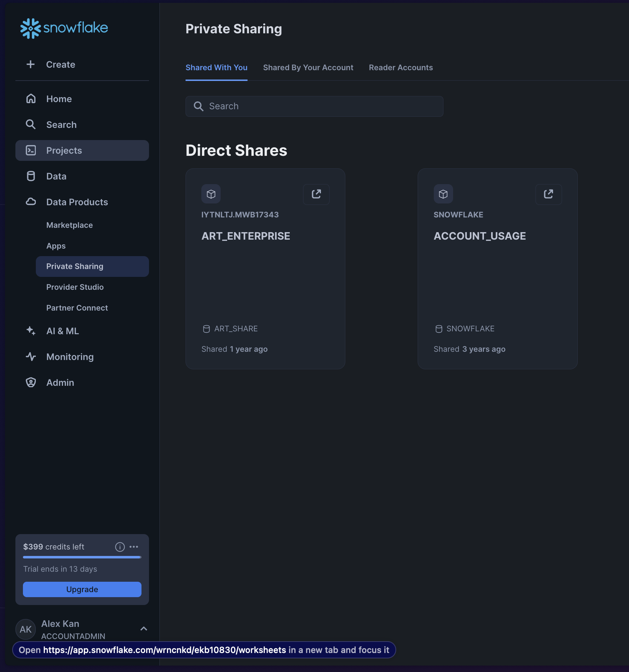Click the Alex Kan user name
The width and height of the screenshot is (629, 672).
[x=60, y=624]
